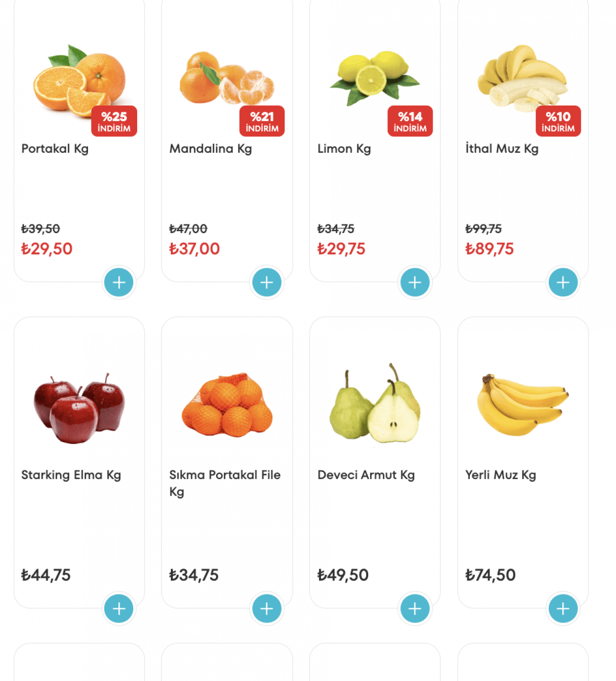Click the ₺29,75 discounted lemon price
Viewport: 616px width, 681px height.
tap(341, 249)
